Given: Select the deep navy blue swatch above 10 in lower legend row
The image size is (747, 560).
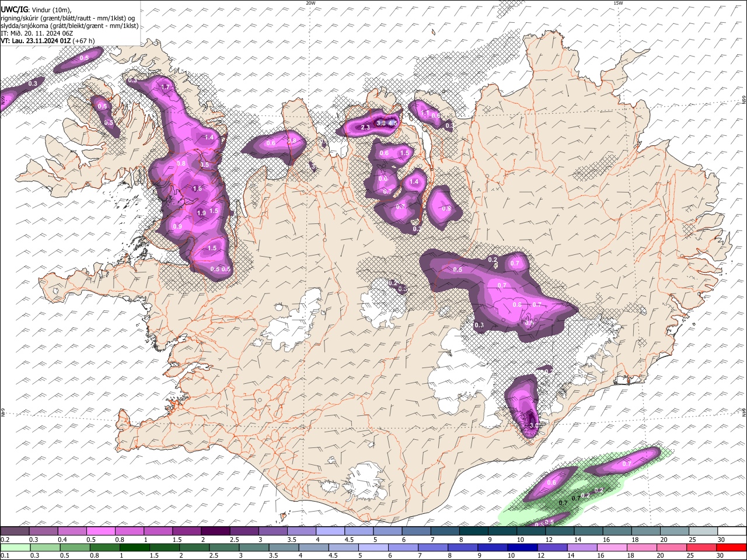Looking at the screenshot, I should click(x=522, y=547).
